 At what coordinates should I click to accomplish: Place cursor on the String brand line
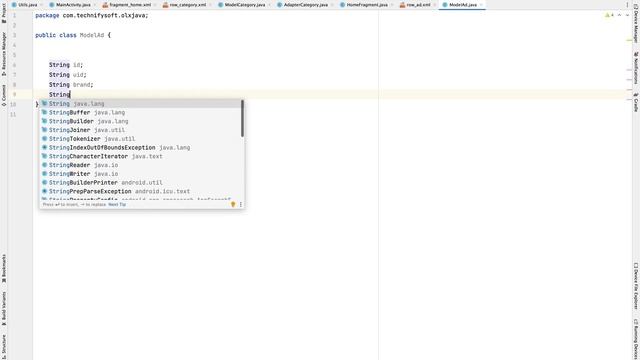pyautogui.click(x=71, y=84)
